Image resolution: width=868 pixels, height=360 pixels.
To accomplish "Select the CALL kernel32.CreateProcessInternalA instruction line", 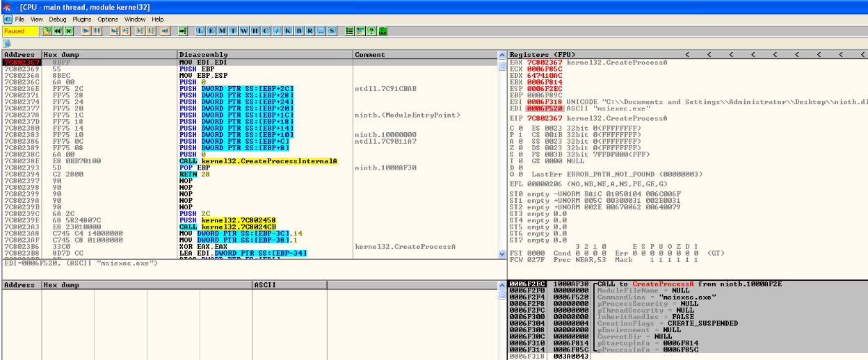I will (x=257, y=161).
